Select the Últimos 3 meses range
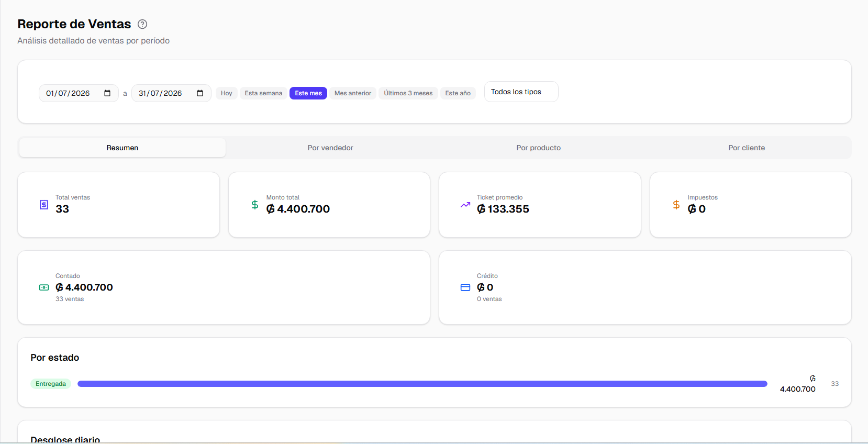The height and width of the screenshot is (444, 868). [408, 93]
